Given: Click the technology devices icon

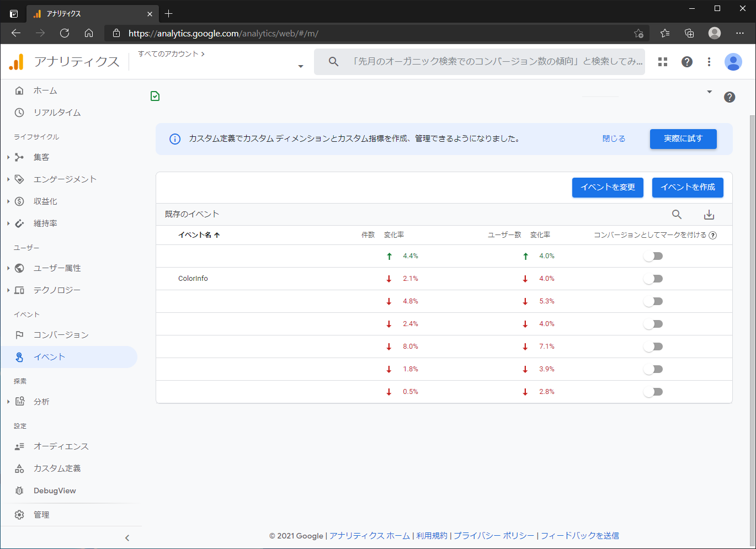Looking at the screenshot, I should [x=19, y=290].
